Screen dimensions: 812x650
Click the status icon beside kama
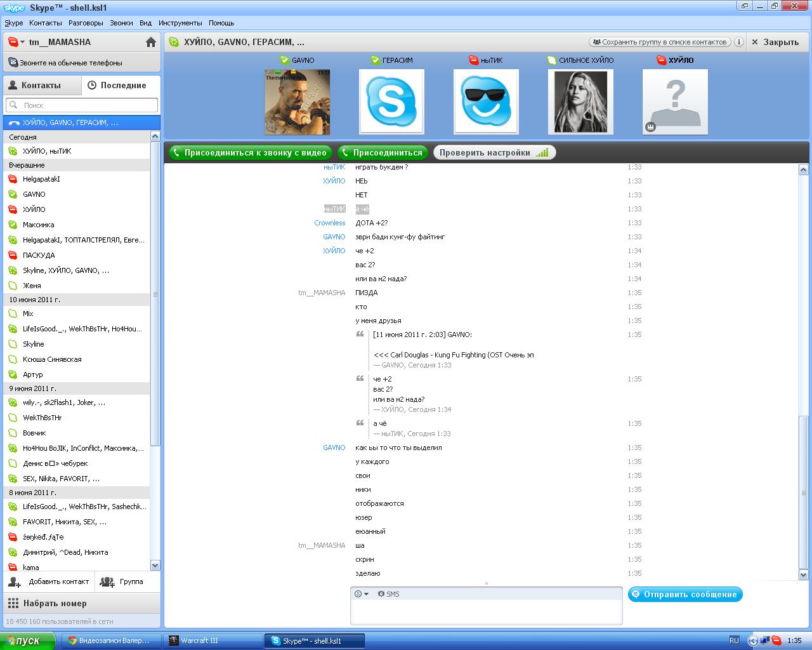[x=12, y=567]
